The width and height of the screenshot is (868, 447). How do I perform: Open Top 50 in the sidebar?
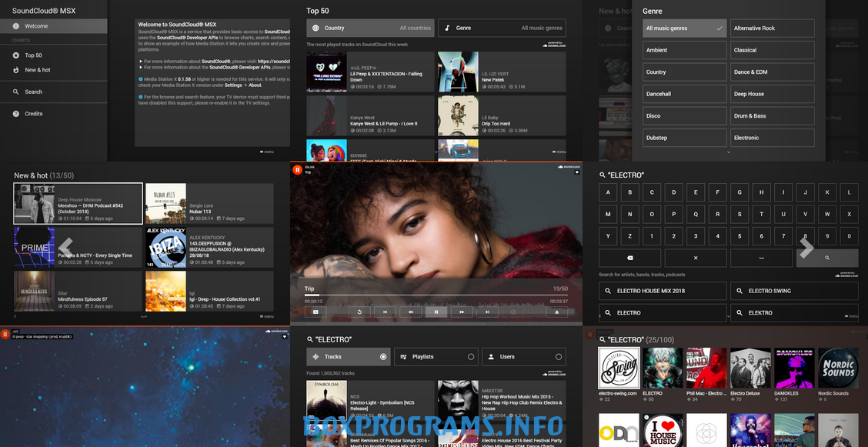coord(34,55)
